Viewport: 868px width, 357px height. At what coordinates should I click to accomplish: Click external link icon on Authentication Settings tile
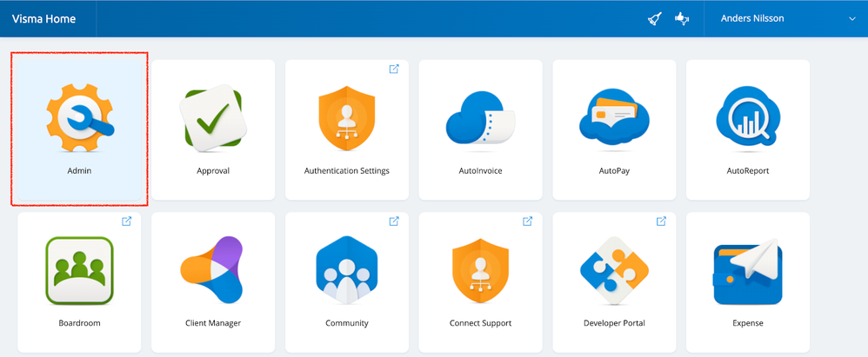pos(394,69)
